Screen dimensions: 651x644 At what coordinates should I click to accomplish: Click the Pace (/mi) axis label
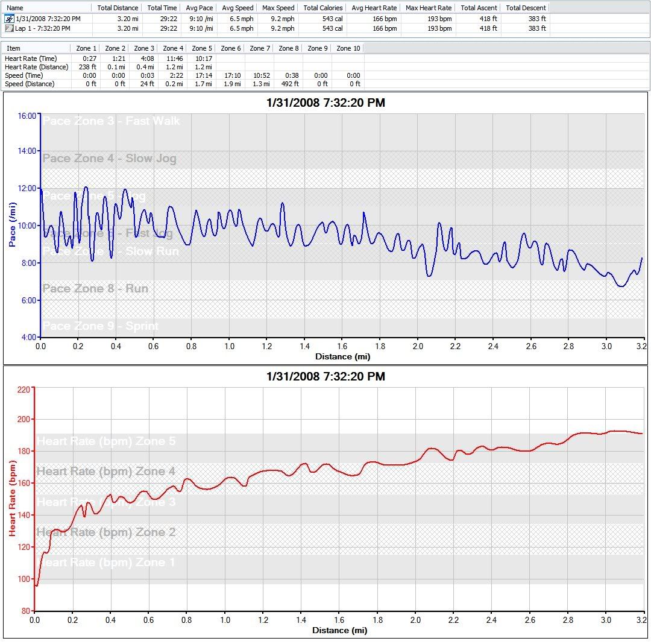pyautogui.click(x=13, y=225)
